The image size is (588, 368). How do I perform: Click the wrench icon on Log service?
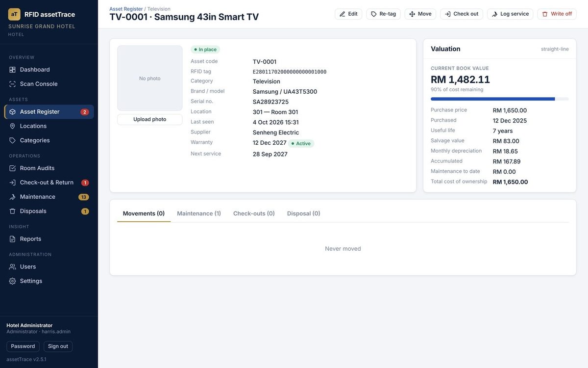point(494,14)
